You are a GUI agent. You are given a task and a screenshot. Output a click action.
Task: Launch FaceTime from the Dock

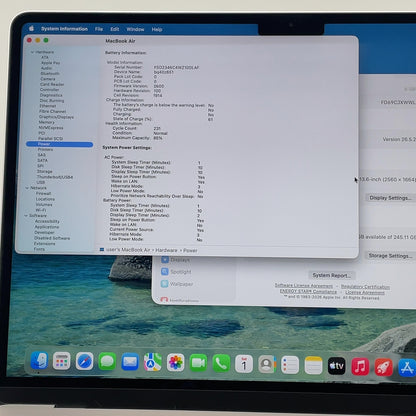(x=198, y=363)
